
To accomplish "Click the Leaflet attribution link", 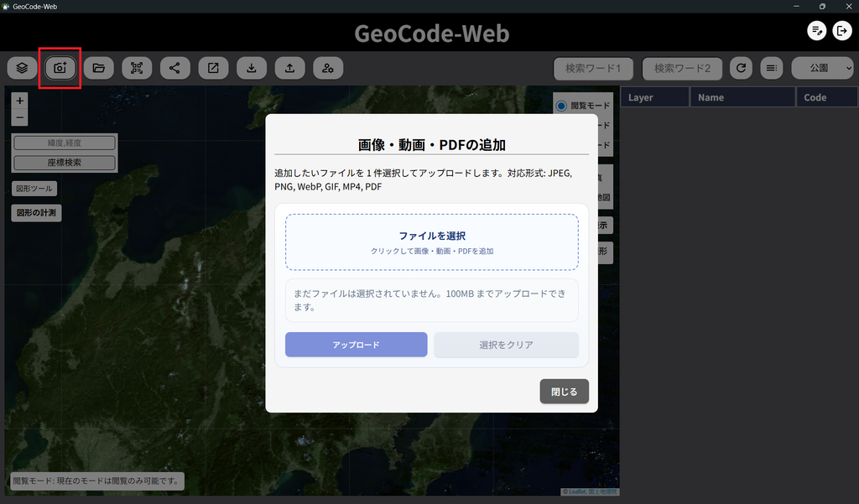I will [x=577, y=491].
